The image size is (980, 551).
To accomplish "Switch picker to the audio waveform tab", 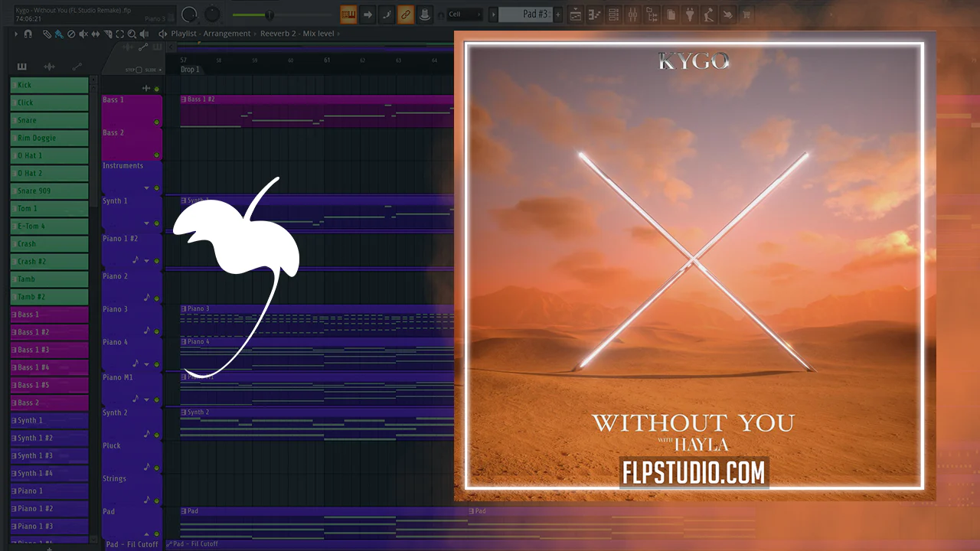I will click(49, 67).
